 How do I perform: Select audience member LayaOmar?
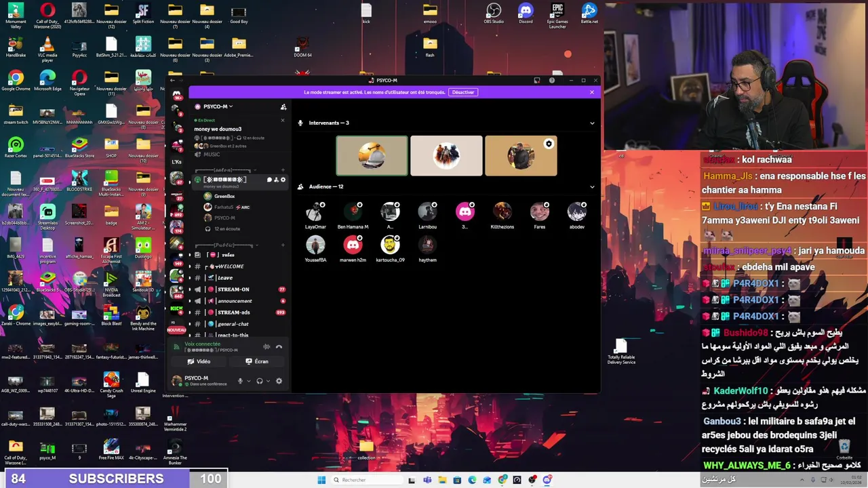click(315, 216)
